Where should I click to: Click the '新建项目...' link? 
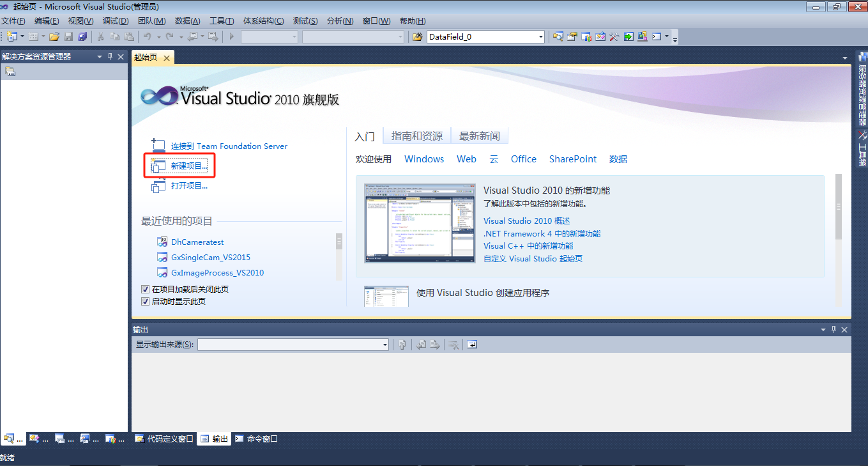point(189,166)
